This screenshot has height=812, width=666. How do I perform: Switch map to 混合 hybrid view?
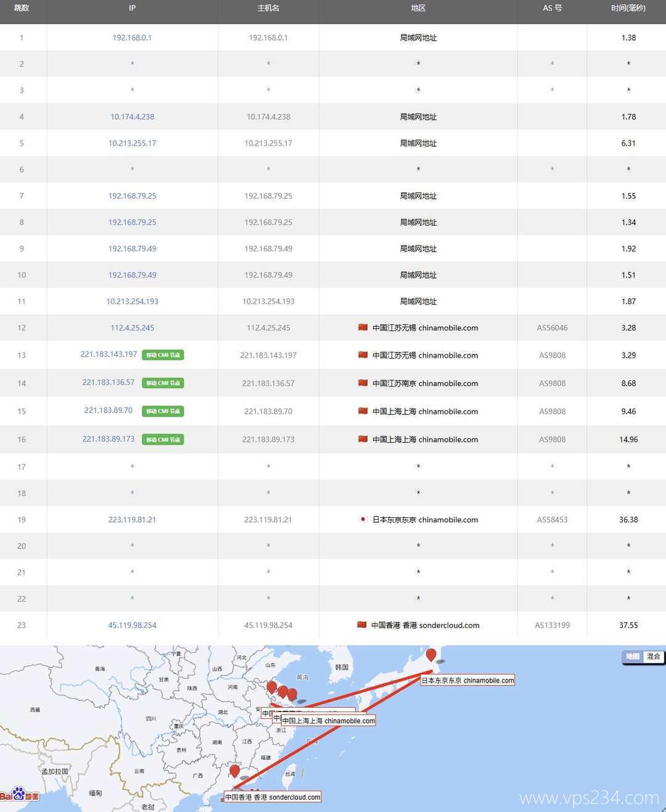(653, 657)
